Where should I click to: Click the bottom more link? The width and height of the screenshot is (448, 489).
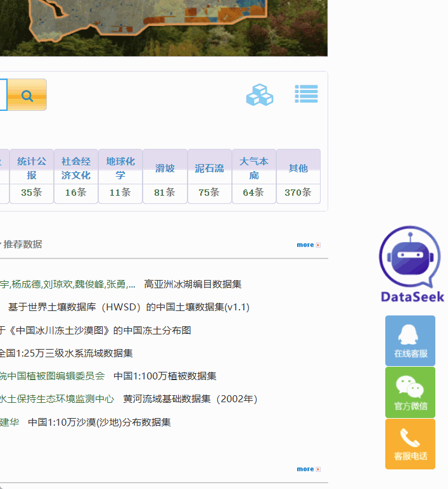point(309,469)
